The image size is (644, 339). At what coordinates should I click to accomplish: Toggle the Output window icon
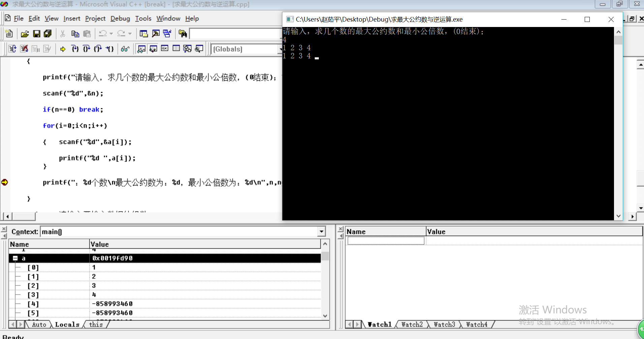[156, 34]
